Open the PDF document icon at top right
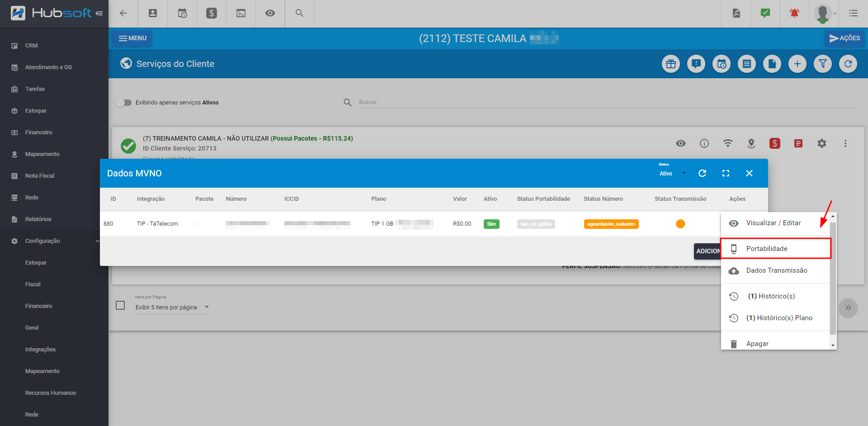 (x=736, y=13)
